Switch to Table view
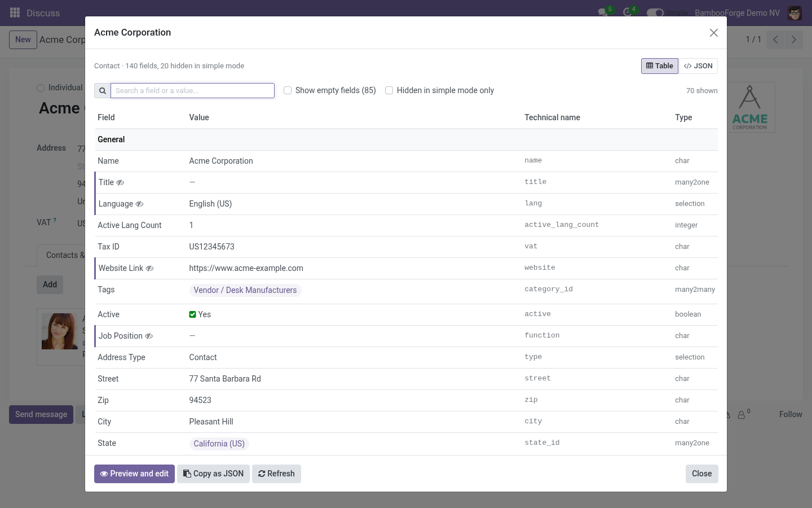This screenshot has width=812, height=508. (x=660, y=66)
